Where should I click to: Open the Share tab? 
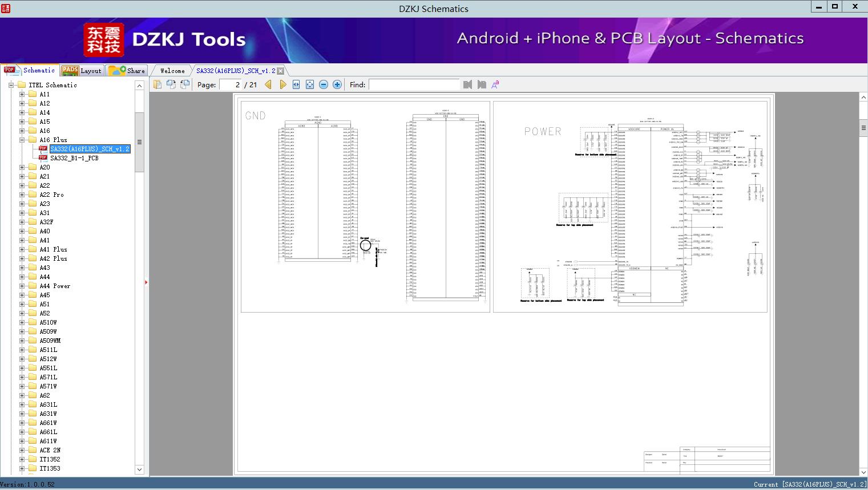click(127, 71)
